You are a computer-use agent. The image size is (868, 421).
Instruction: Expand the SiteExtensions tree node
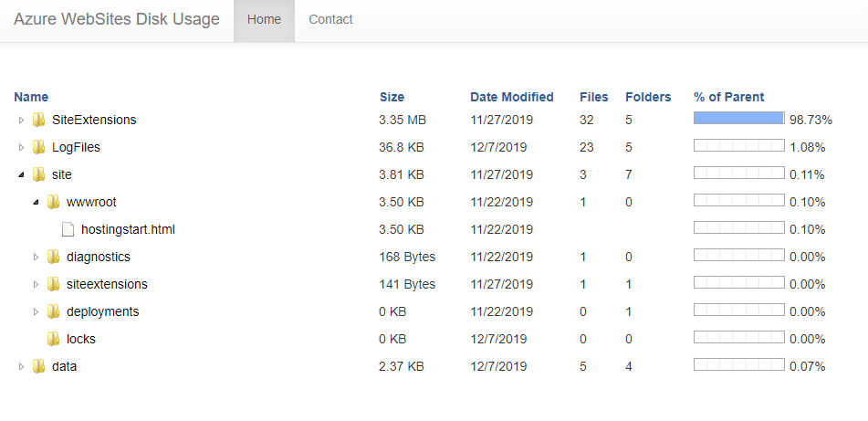coord(22,120)
